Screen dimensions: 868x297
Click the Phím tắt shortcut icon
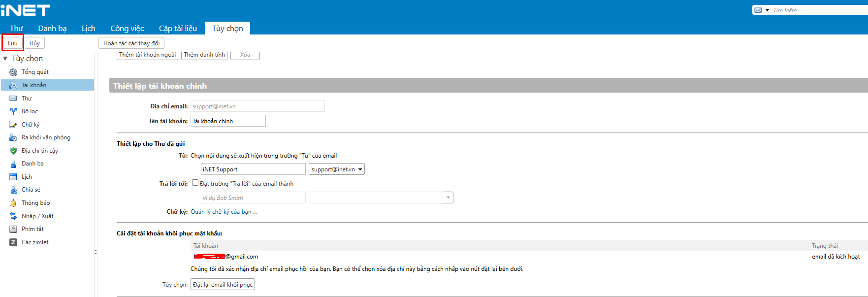(13, 229)
